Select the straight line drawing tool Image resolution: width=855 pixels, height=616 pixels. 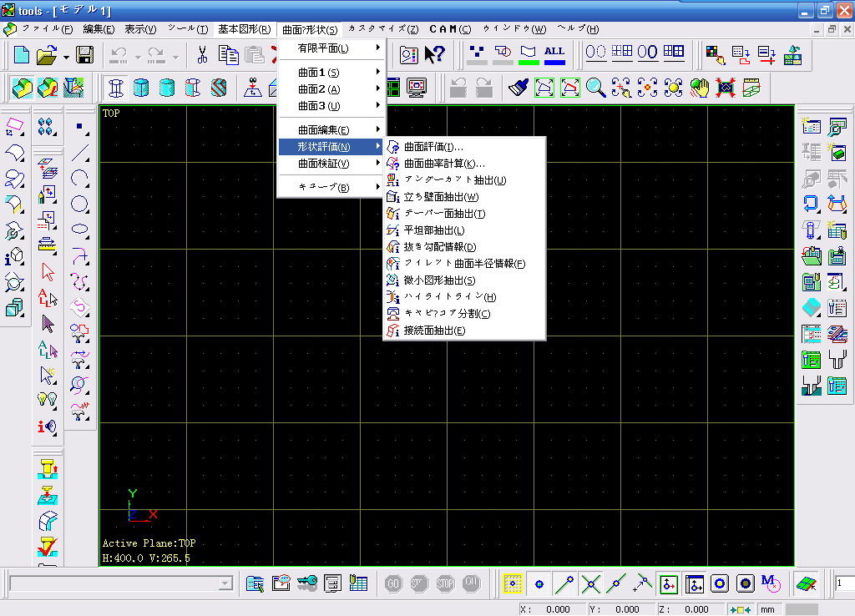click(80, 153)
